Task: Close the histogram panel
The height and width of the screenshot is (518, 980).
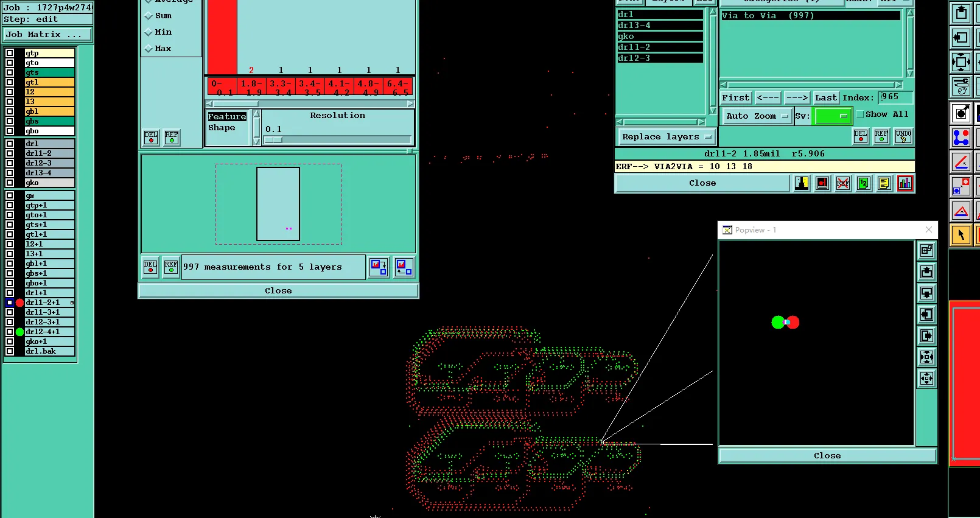Action: tap(278, 291)
